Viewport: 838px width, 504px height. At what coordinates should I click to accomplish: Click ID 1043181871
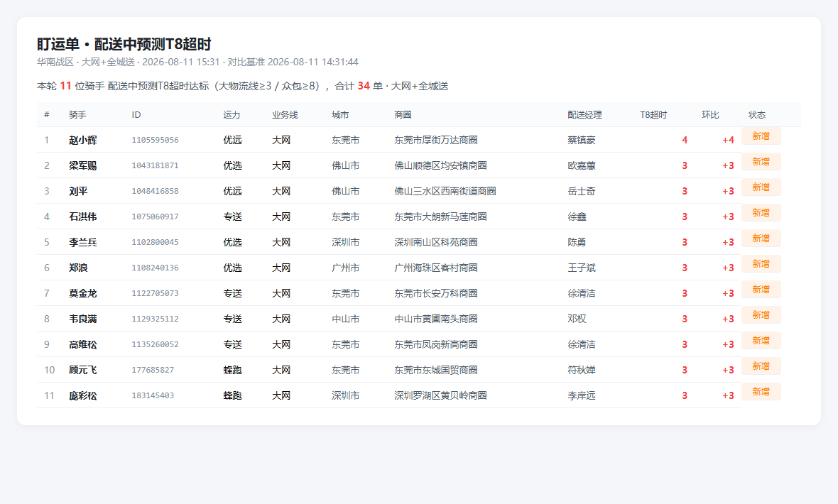(155, 165)
